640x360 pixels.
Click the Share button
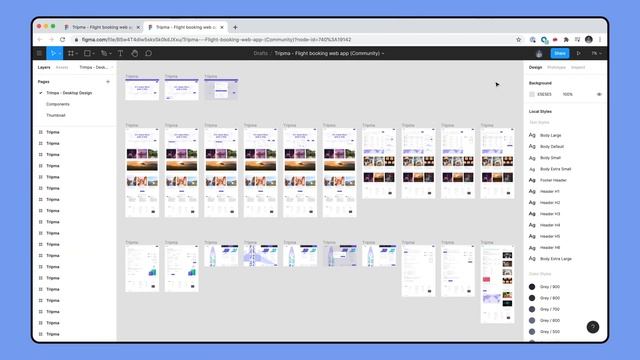pyautogui.click(x=560, y=53)
